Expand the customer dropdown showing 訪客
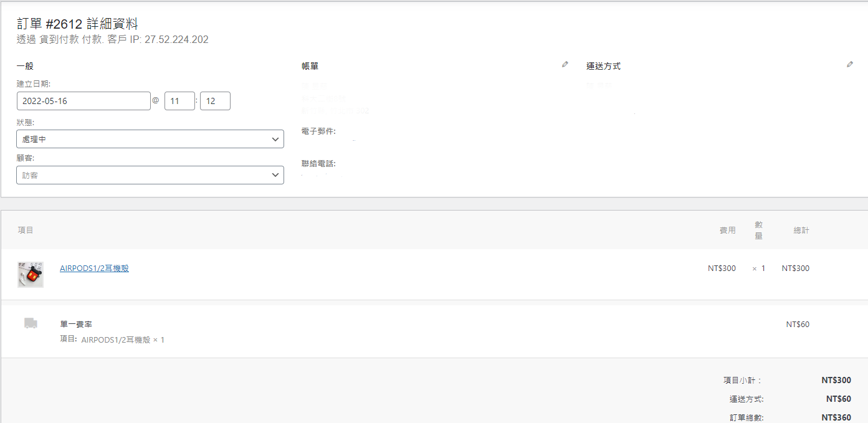Viewport: 868px width, 423px height. tap(150, 175)
